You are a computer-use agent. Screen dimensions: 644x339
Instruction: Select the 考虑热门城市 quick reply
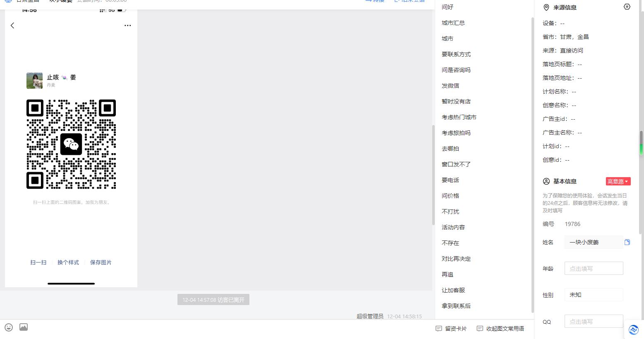459,117
